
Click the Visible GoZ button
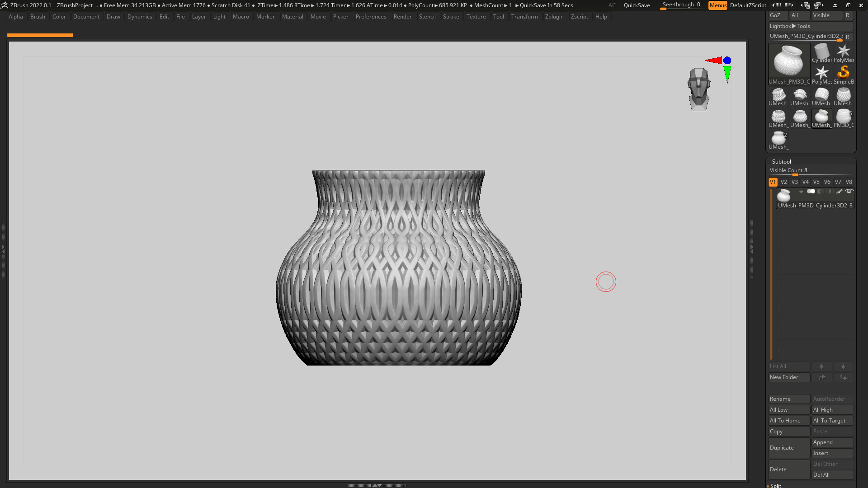point(827,15)
